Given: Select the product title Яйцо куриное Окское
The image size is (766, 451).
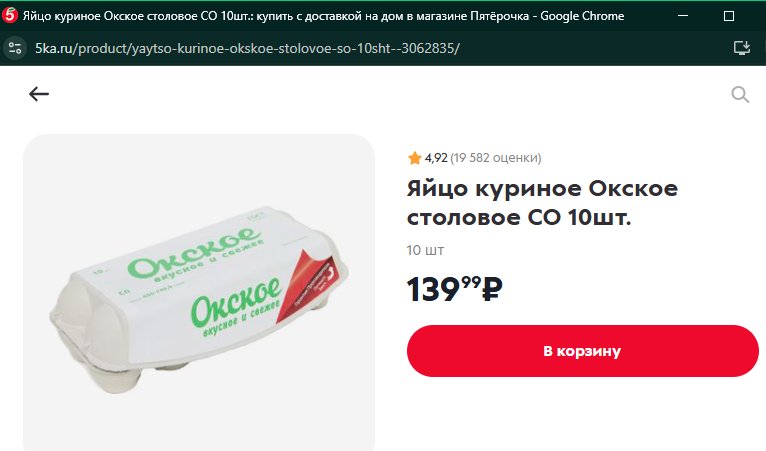Looking at the screenshot, I should pos(542,203).
